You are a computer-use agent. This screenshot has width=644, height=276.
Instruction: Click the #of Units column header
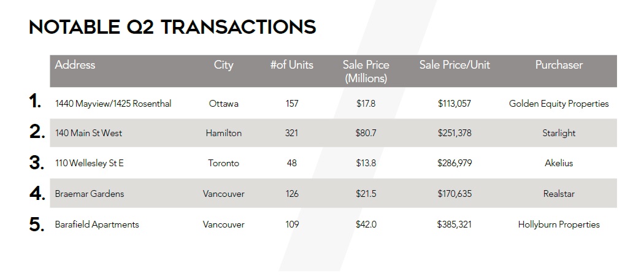[x=291, y=65]
